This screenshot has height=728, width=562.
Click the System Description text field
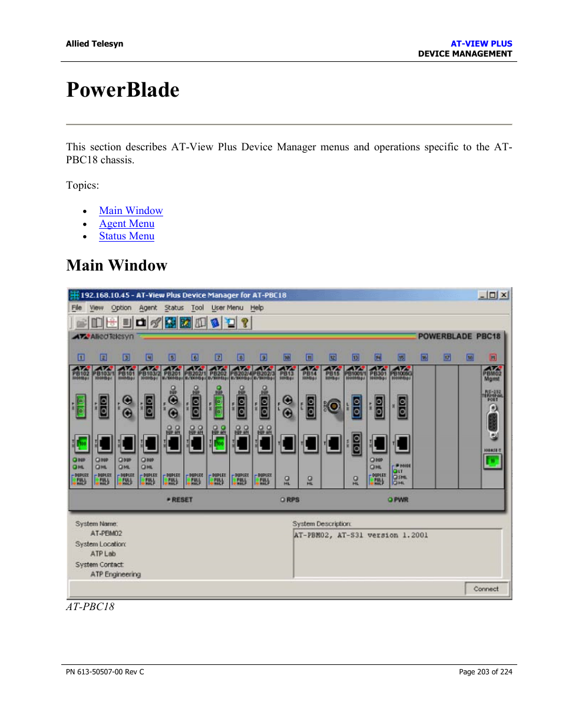point(398,553)
